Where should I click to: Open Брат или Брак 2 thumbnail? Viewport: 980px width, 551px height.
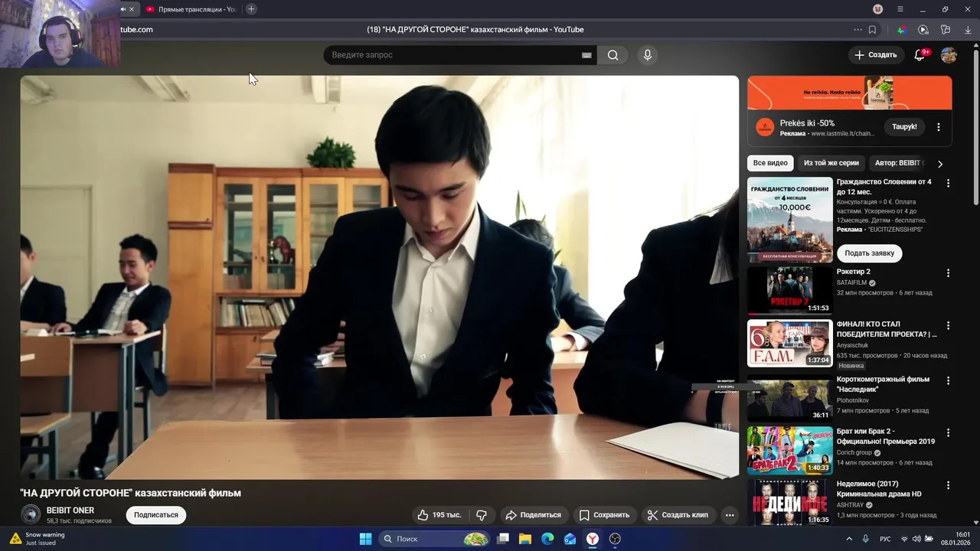pyautogui.click(x=789, y=451)
